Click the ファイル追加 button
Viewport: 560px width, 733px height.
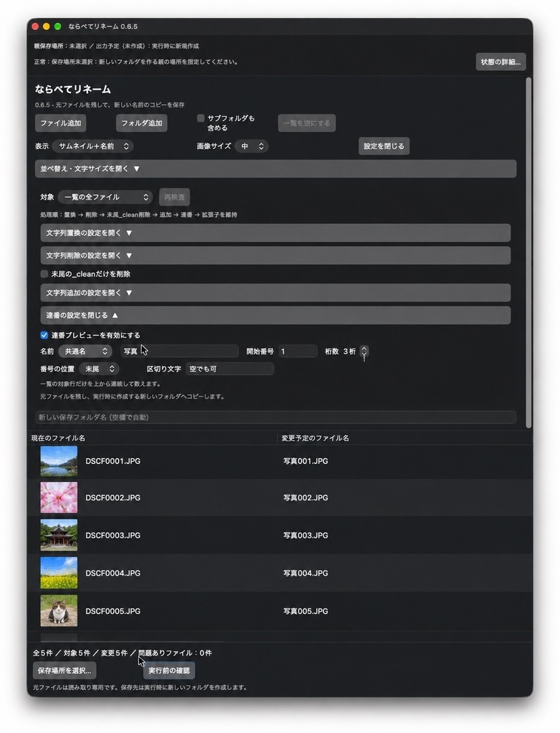tap(60, 123)
